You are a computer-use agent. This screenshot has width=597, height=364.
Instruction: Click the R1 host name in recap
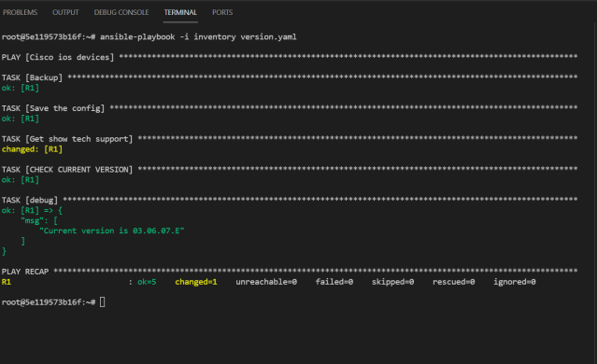tap(7, 282)
